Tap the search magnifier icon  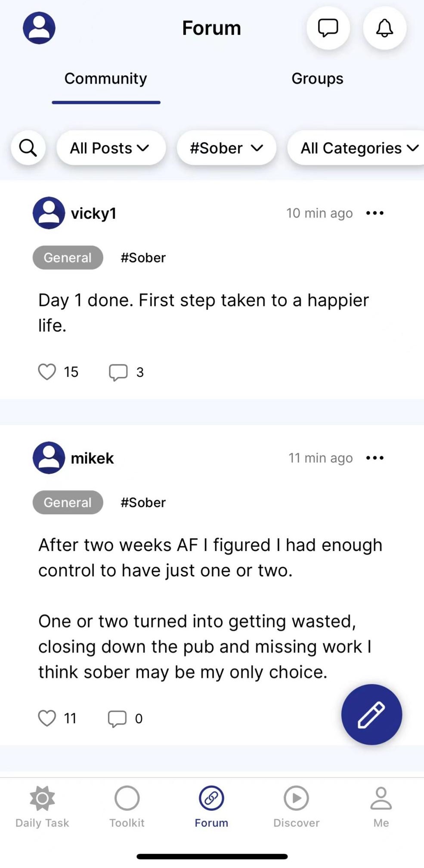tap(28, 148)
